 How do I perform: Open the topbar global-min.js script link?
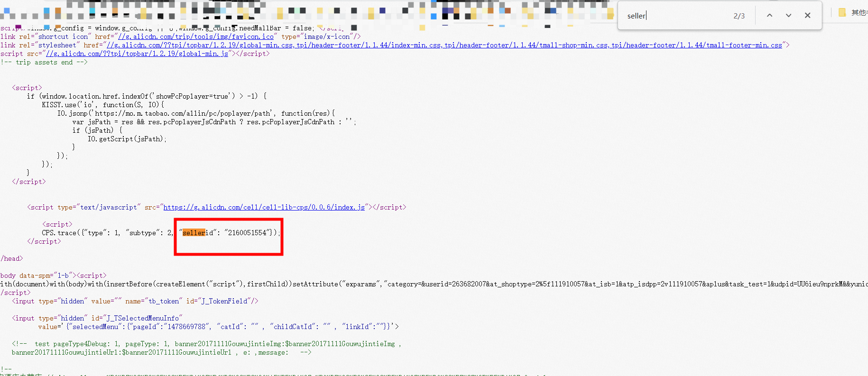pos(137,54)
